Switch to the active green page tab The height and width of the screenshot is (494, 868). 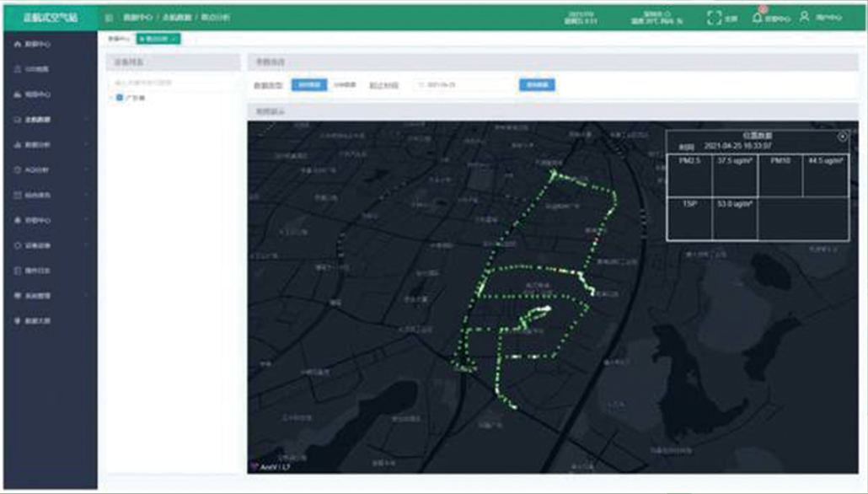coord(158,39)
